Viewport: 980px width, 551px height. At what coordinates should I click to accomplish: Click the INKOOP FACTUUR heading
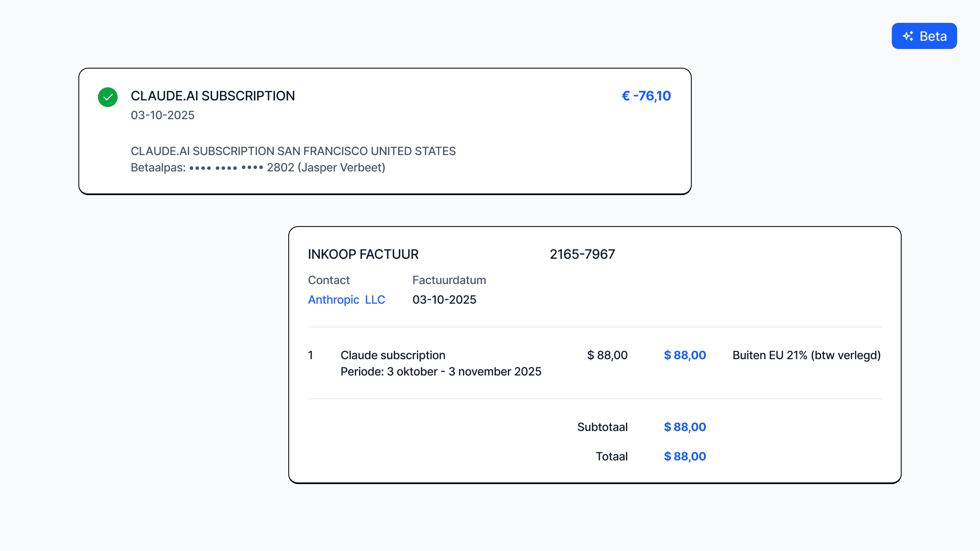click(363, 254)
